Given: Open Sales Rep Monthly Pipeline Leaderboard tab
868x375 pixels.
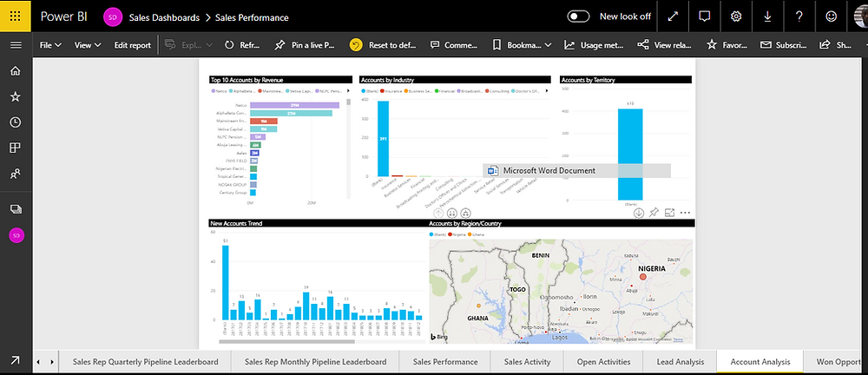Looking at the screenshot, I should [x=316, y=362].
